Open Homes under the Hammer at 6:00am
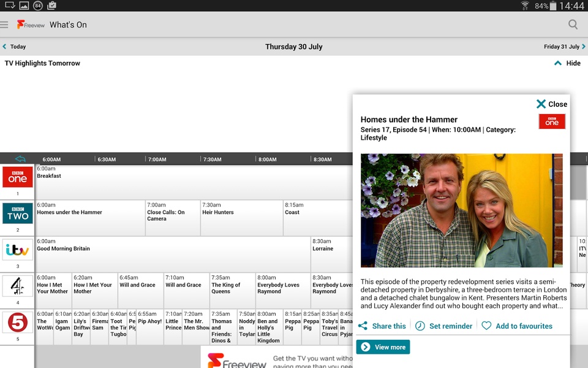This screenshot has width=588, height=368. pos(90,218)
